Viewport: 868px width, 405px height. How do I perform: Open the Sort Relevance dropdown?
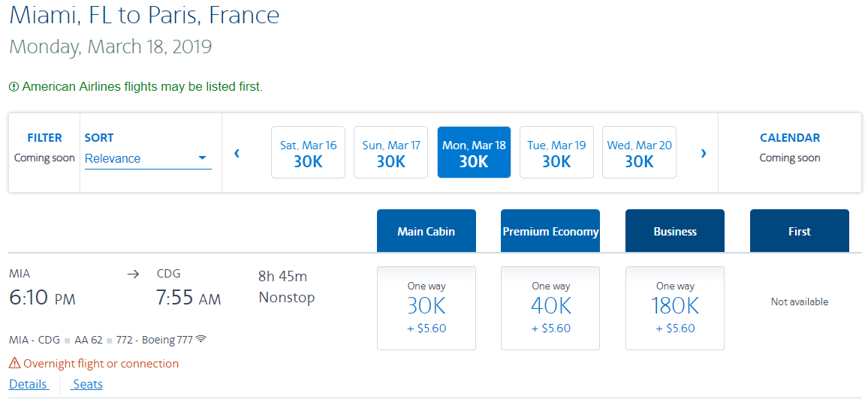click(x=147, y=158)
